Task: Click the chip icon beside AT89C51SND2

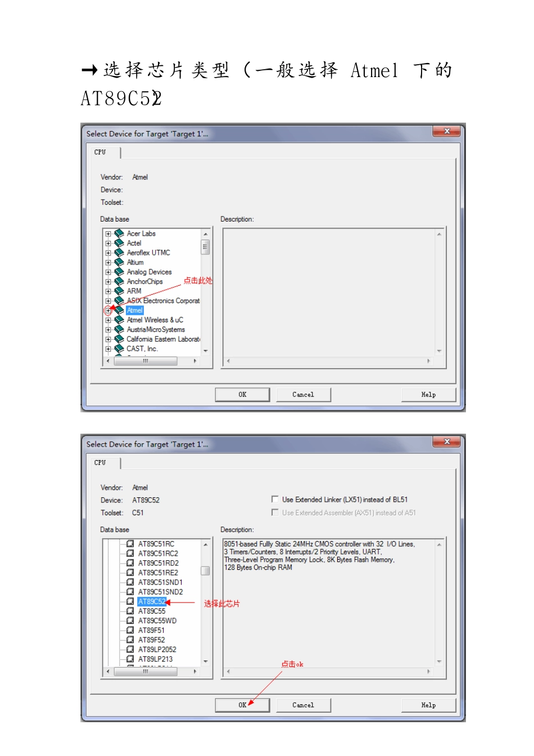Action: tap(130, 592)
